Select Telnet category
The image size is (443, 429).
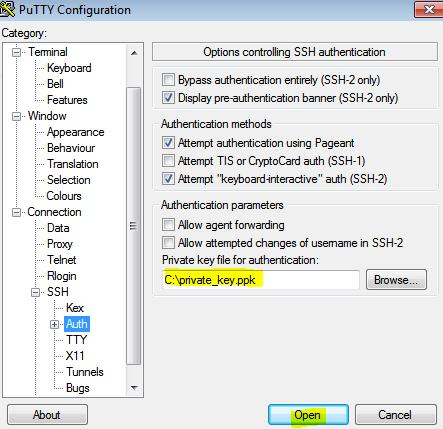pos(62,260)
